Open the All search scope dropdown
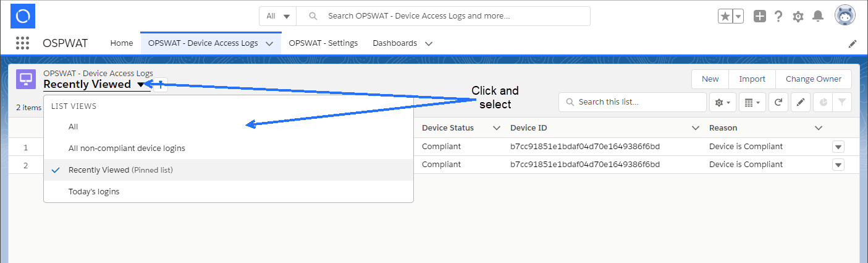The height and width of the screenshot is (263, 868). (278, 16)
